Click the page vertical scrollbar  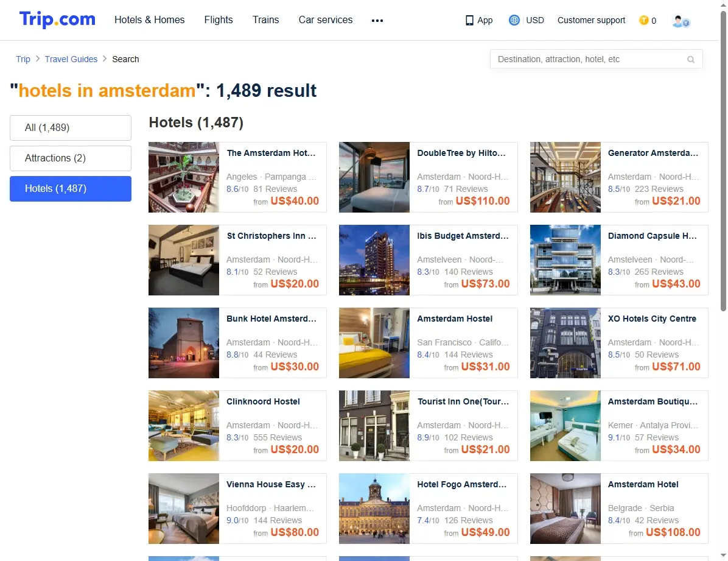[x=723, y=161]
